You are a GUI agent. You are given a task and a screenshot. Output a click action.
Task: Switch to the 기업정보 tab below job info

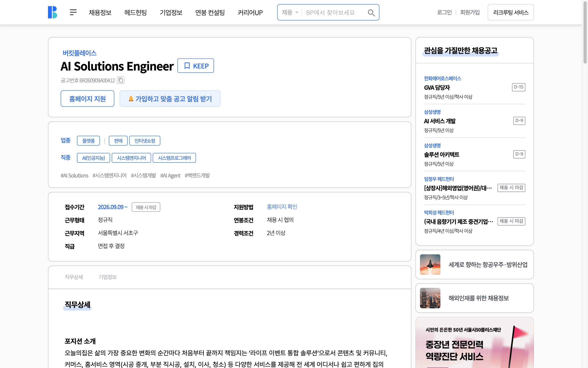[107, 277]
